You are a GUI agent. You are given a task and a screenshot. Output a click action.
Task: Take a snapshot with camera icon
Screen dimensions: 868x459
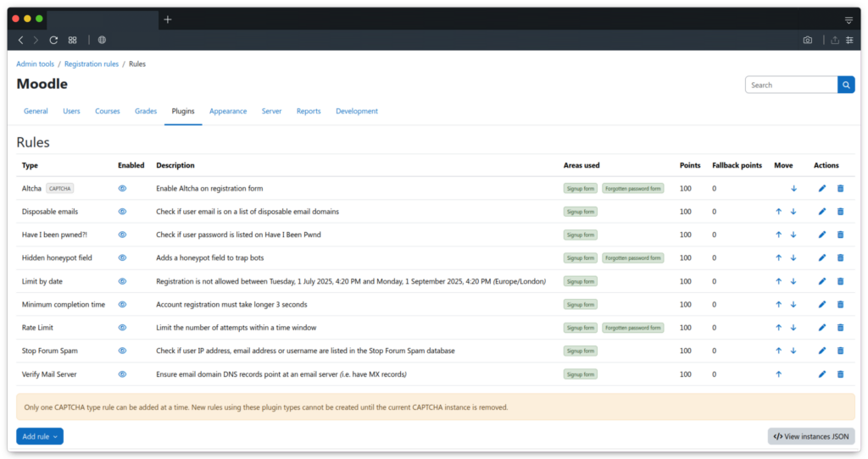pyautogui.click(x=808, y=40)
